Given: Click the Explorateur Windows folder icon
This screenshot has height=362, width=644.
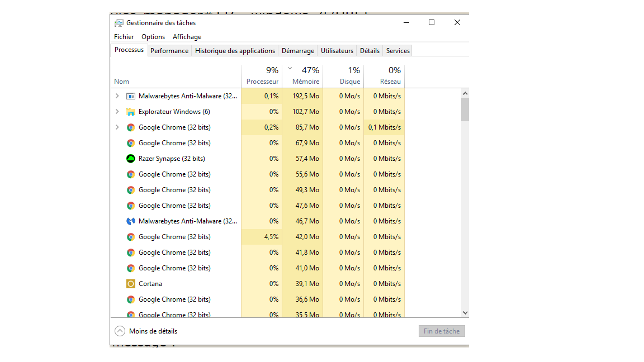Looking at the screenshot, I should click(131, 112).
